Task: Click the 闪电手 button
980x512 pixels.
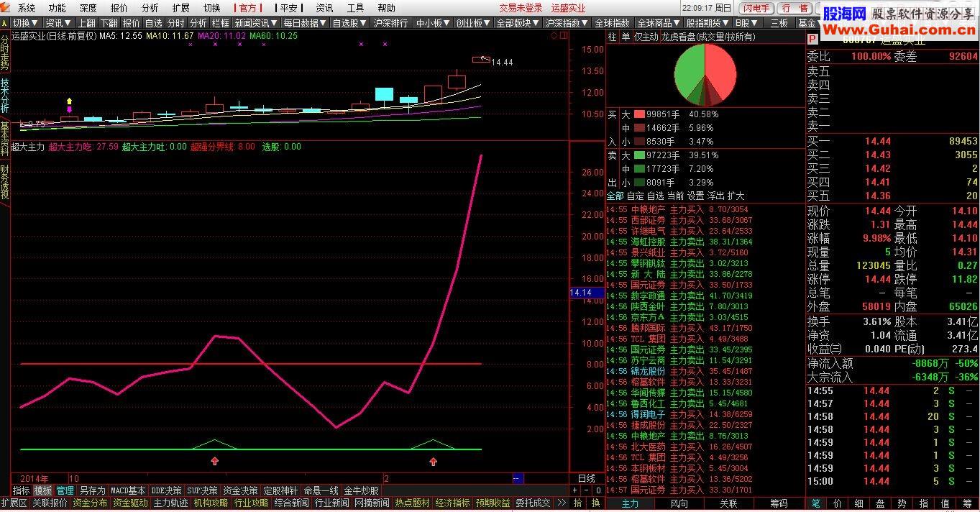Action: click(756, 8)
